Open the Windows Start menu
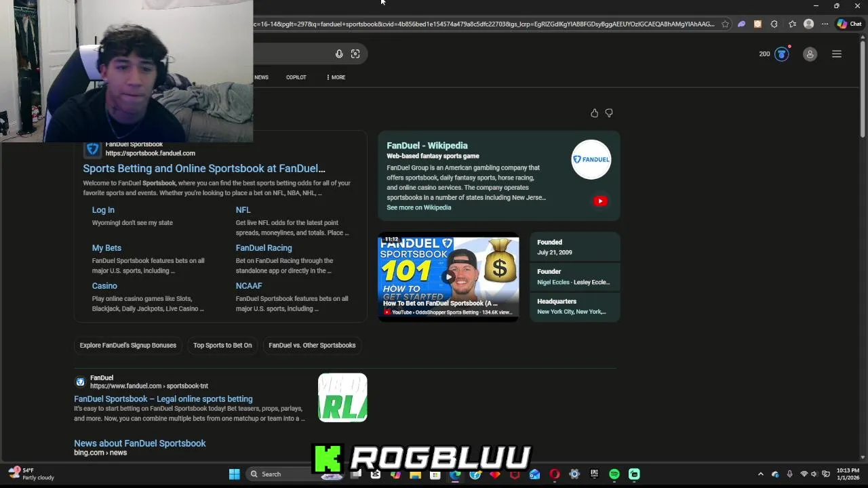Viewport: 868px width, 488px height. (x=234, y=474)
